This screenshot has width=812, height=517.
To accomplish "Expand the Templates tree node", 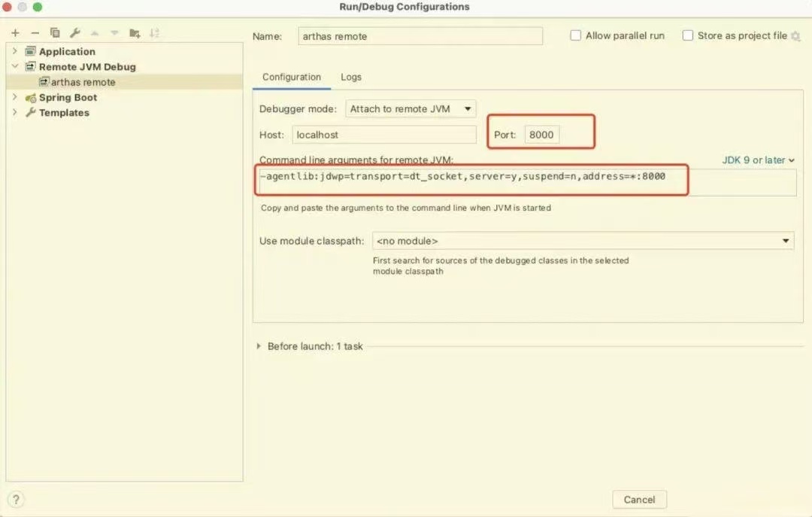I will [x=15, y=112].
